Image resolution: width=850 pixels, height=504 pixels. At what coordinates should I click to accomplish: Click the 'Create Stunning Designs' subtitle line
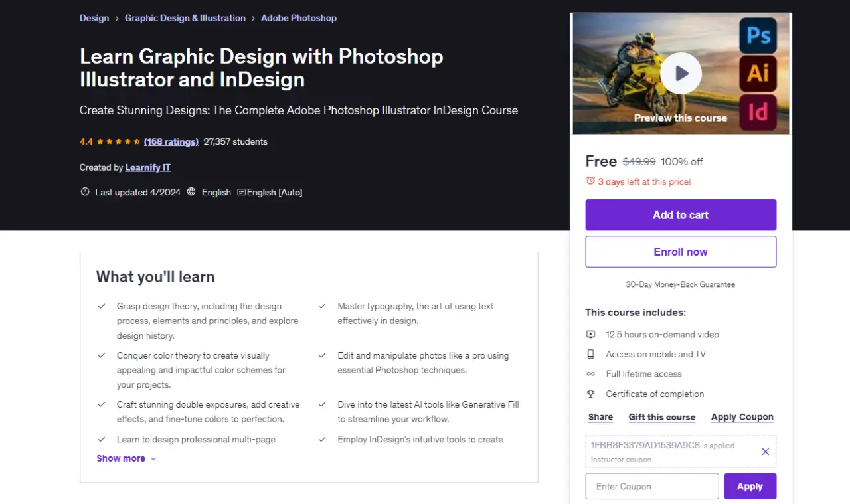coord(299,110)
